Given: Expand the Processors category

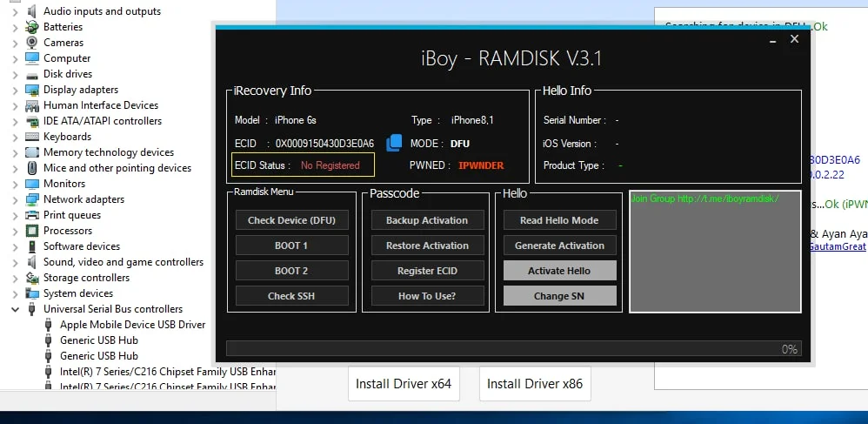Looking at the screenshot, I should click(x=15, y=231).
